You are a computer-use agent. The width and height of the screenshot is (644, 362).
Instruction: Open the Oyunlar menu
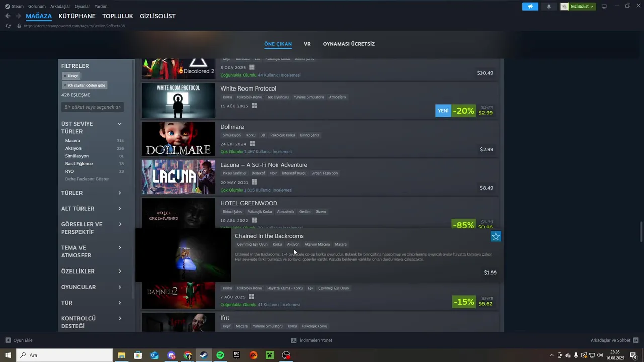click(83, 6)
